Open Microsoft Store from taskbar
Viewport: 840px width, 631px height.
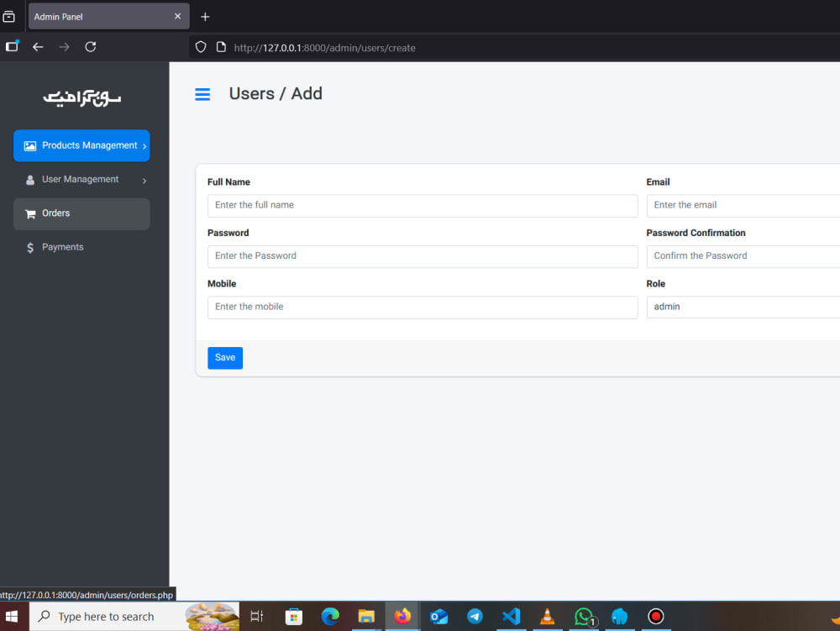tap(293, 617)
